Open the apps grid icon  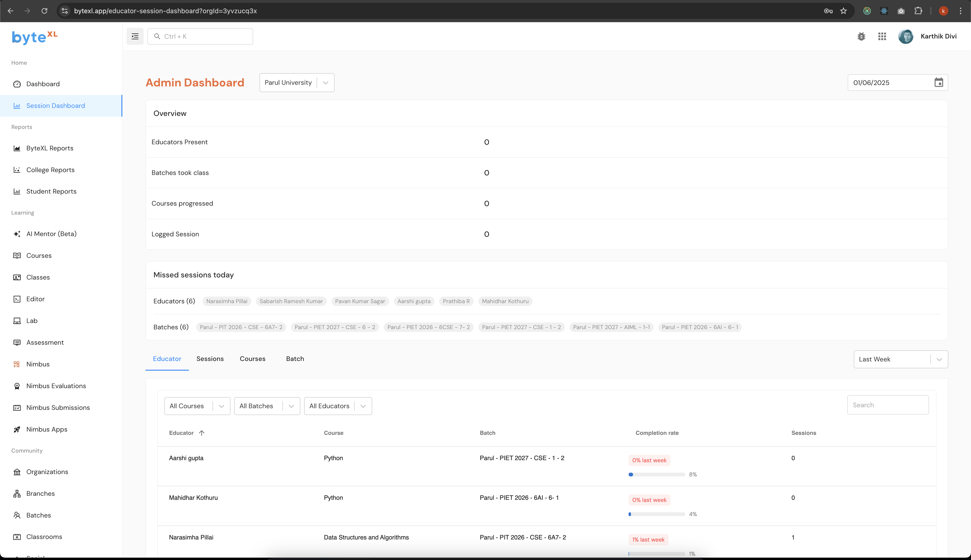pyautogui.click(x=882, y=36)
